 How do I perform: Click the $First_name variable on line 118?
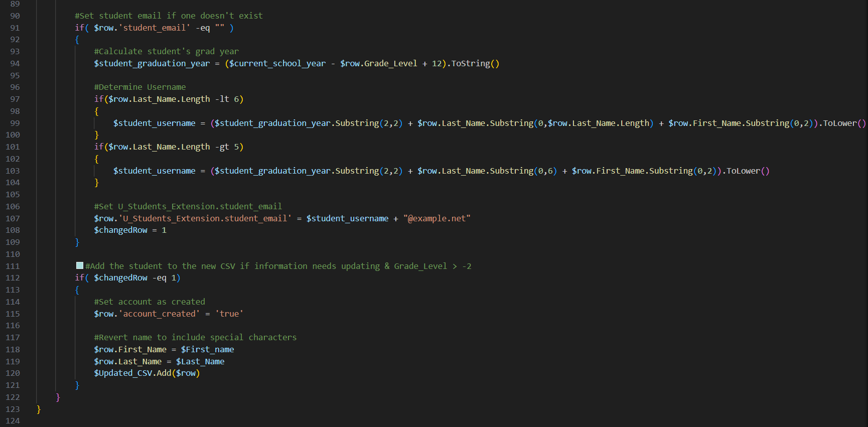coord(207,350)
